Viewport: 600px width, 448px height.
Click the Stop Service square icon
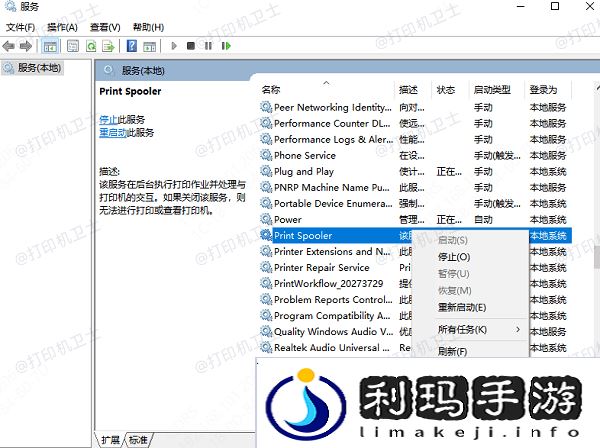(190, 46)
